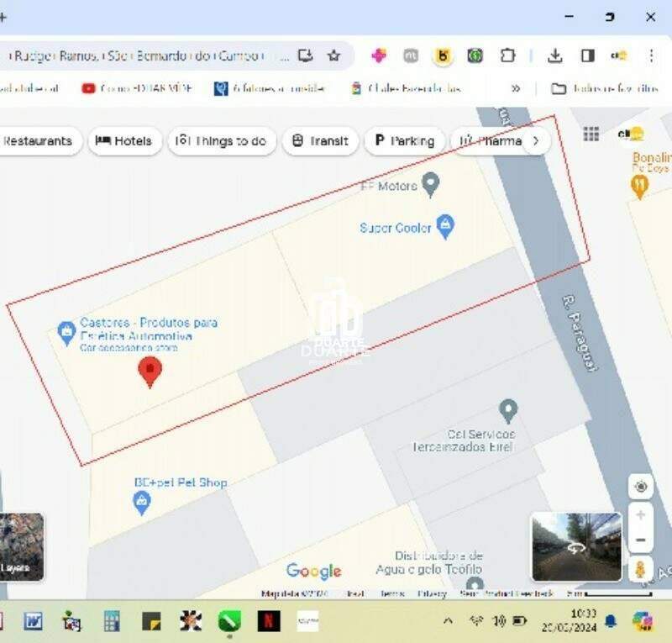Bookmark this page with the star icon
672x643 pixels.
click(x=333, y=55)
